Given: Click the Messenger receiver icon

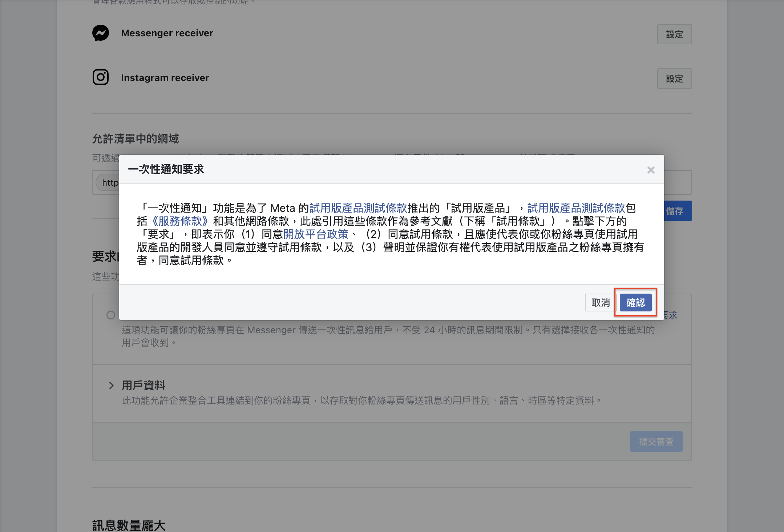Looking at the screenshot, I should click(101, 33).
